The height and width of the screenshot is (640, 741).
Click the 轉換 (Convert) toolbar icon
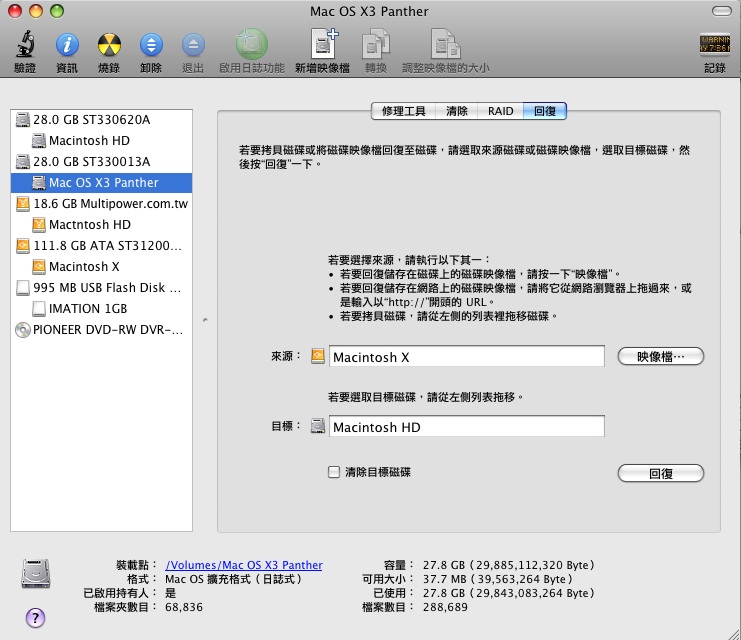point(376,44)
